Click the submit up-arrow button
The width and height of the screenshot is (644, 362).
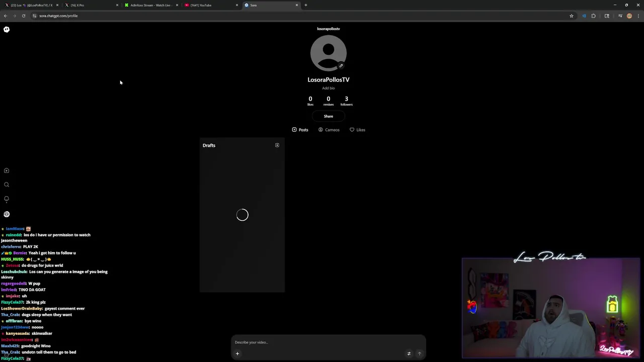point(420,353)
